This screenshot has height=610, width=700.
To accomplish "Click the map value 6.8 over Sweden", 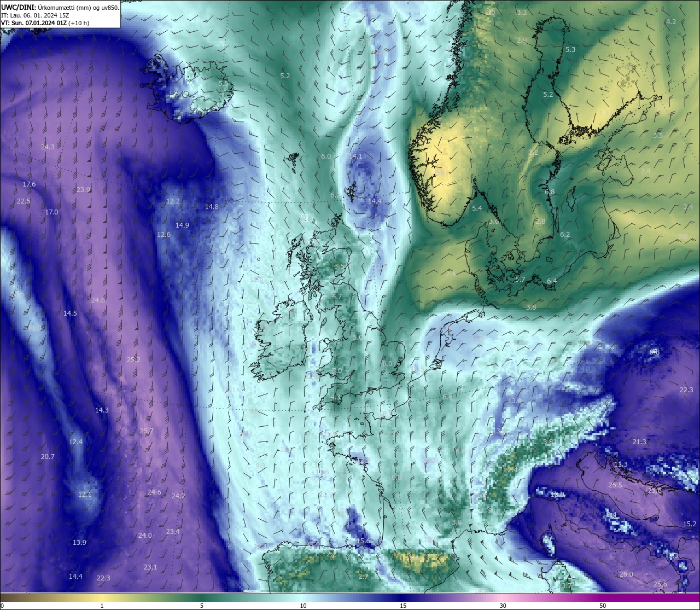I will pos(550,191).
